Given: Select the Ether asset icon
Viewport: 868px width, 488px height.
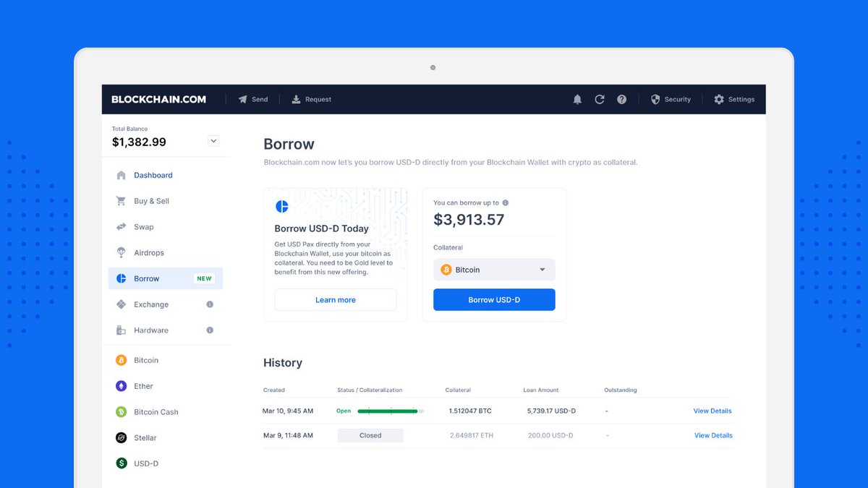Looking at the screenshot, I should point(121,386).
